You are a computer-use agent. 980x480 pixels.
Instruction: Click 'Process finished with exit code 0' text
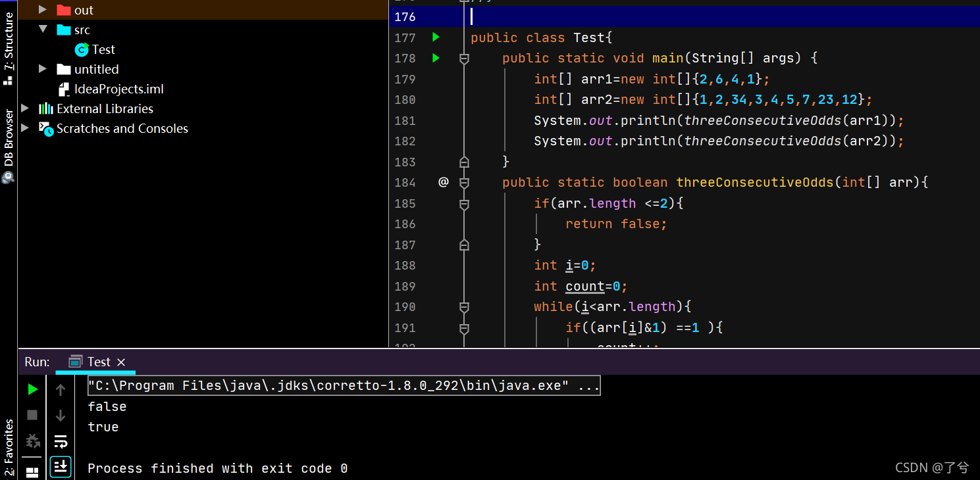217,468
